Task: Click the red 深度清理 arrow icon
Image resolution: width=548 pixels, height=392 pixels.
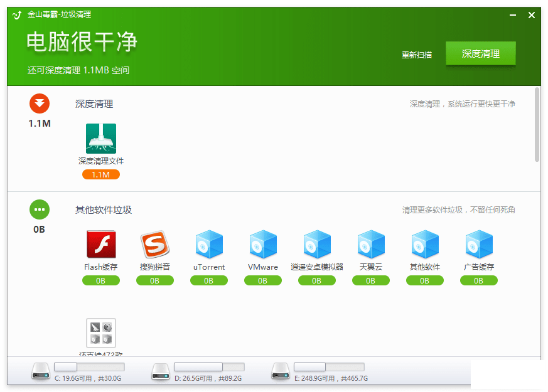Action: (40, 103)
